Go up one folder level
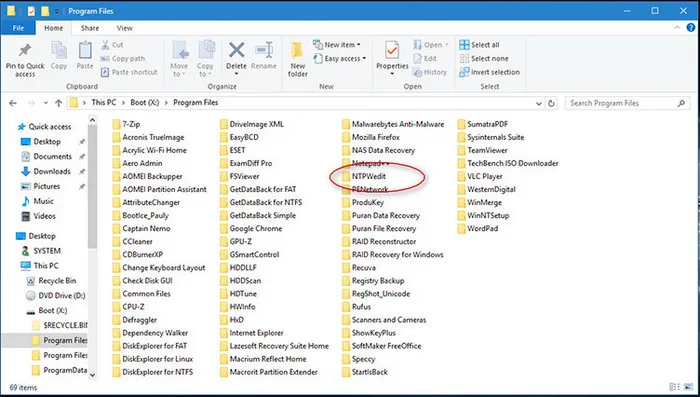The image size is (700, 397). click(58, 103)
